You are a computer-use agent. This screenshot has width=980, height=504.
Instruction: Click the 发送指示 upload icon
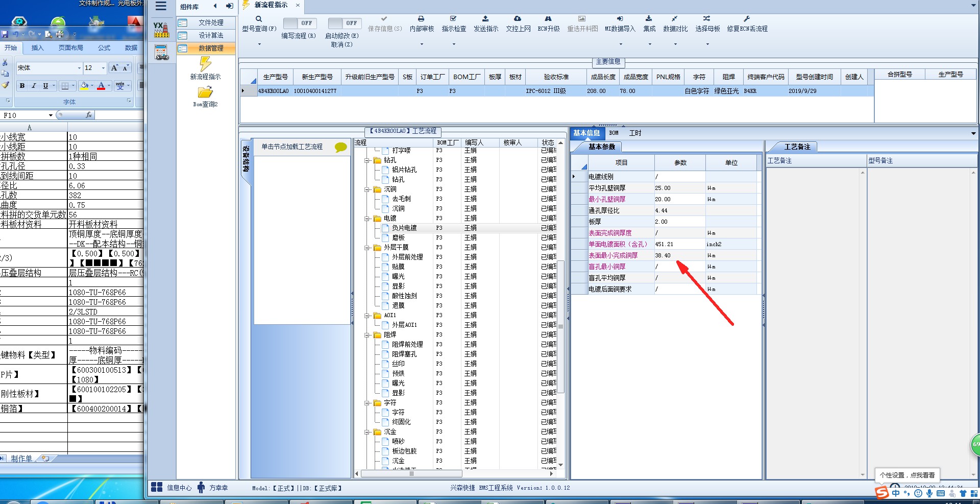pyautogui.click(x=485, y=19)
